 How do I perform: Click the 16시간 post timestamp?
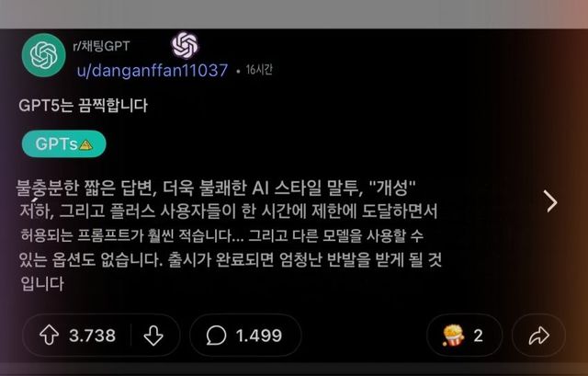click(x=259, y=70)
